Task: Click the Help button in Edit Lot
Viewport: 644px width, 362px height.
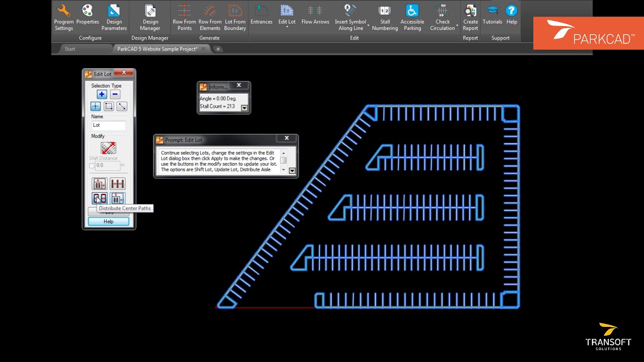Action: click(x=109, y=221)
